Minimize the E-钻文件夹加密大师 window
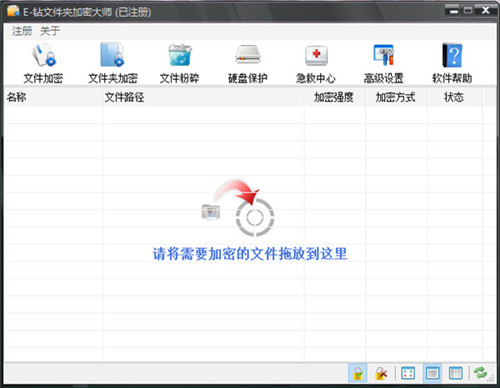500x388 pixels. (453, 11)
